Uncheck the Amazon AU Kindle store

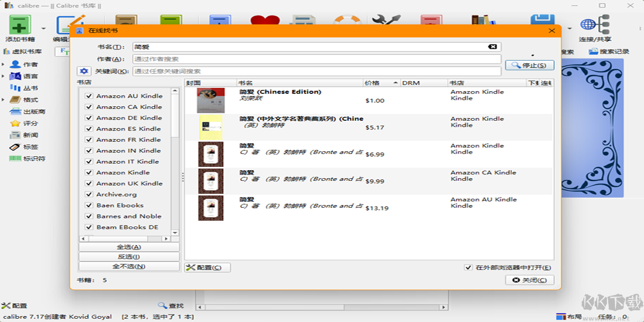(89, 96)
